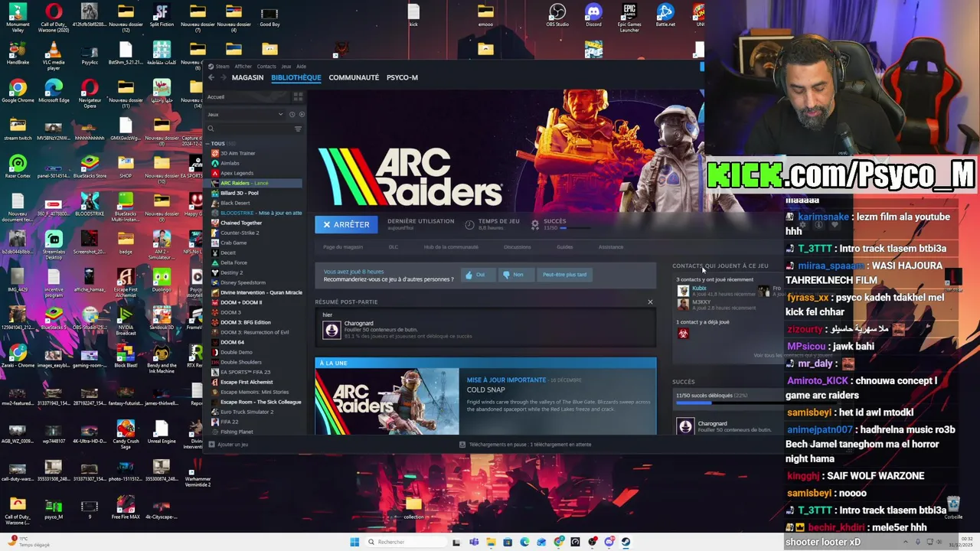
Task: Open the PSYCO-M profile tab
Action: (x=402, y=77)
